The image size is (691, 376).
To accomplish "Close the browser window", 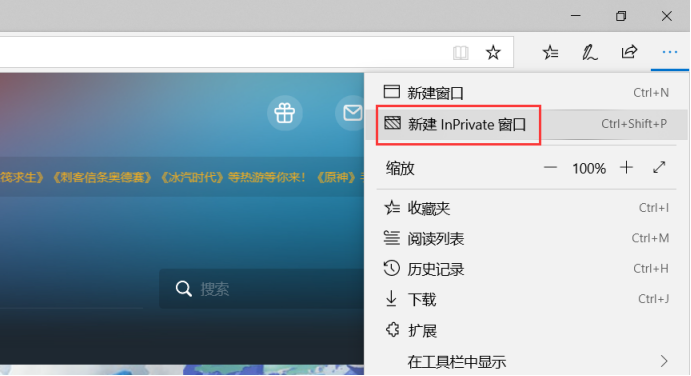I will point(667,16).
